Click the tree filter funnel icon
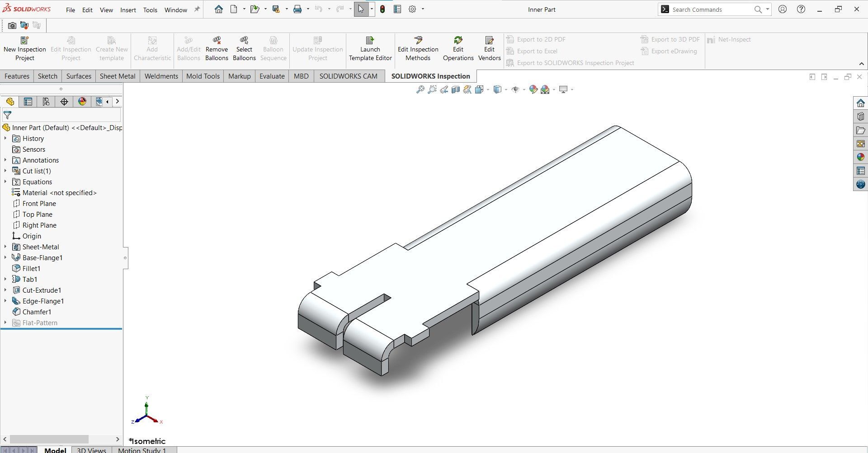Image resolution: width=868 pixels, height=453 pixels. pos(7,115)
